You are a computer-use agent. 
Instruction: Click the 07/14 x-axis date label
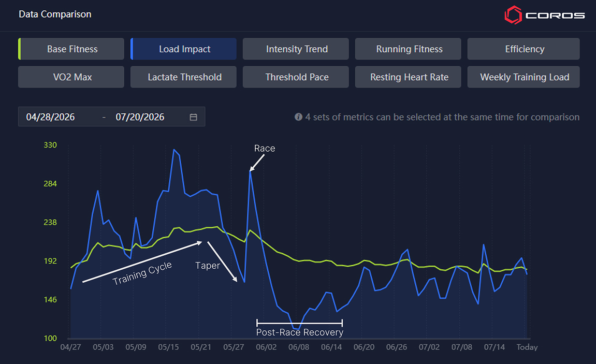pyautogui.click(x=495, y=347)
